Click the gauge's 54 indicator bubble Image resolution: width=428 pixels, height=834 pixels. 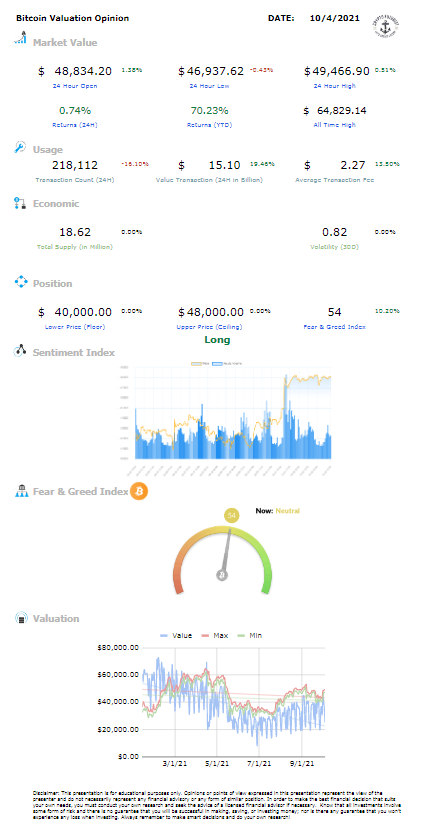click(x=231, y=515)
